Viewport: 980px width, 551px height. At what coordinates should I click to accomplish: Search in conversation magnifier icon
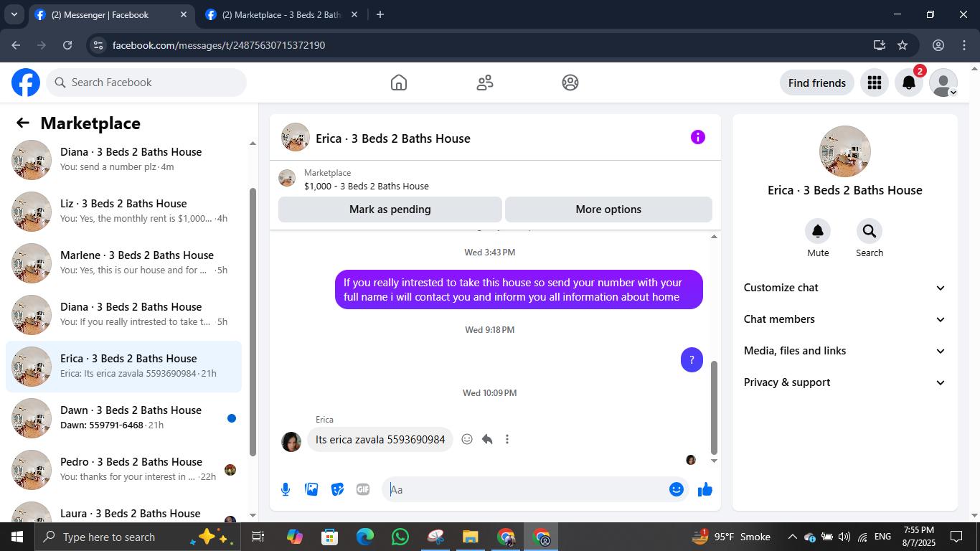870,231
